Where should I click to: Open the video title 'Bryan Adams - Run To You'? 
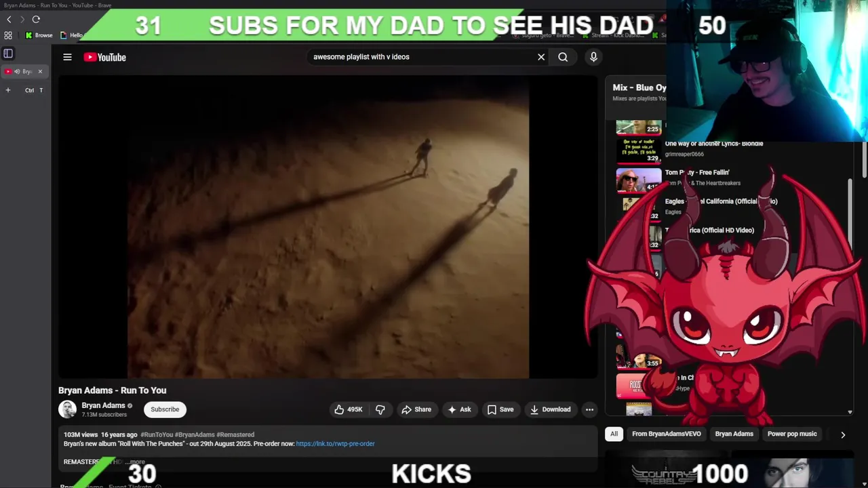tap(112, 390)
